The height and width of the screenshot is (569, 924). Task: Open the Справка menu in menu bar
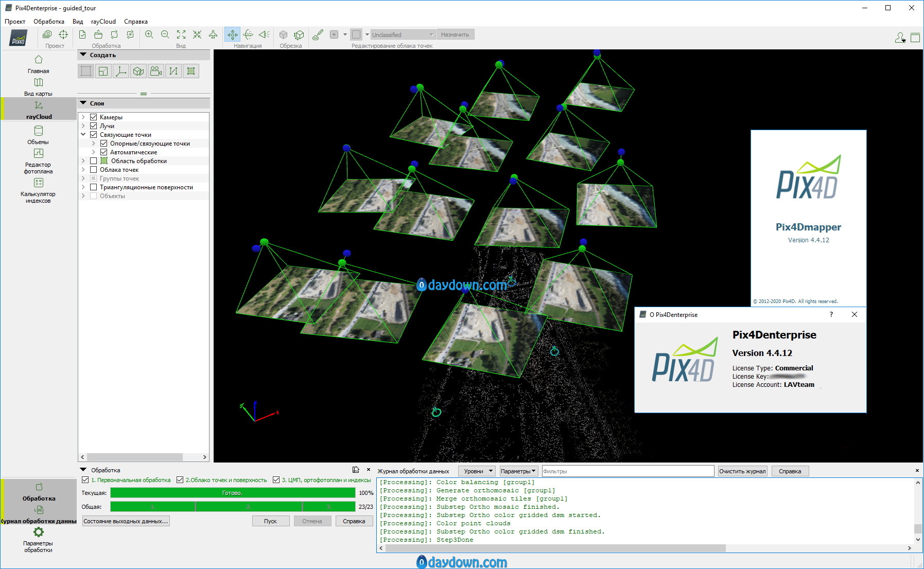click(x=136, y=22)
